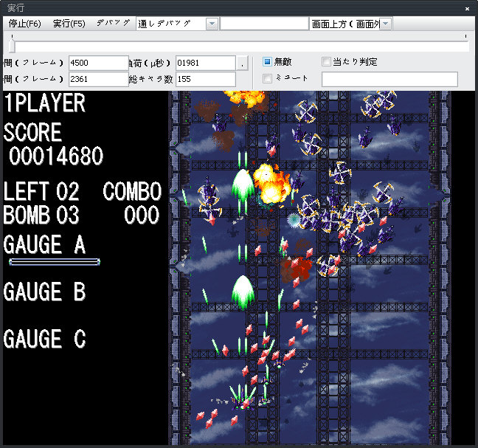Screen dimensions: 478x448
Task: Toggle the ミュート mute checkbox
Action: [267, 78]
